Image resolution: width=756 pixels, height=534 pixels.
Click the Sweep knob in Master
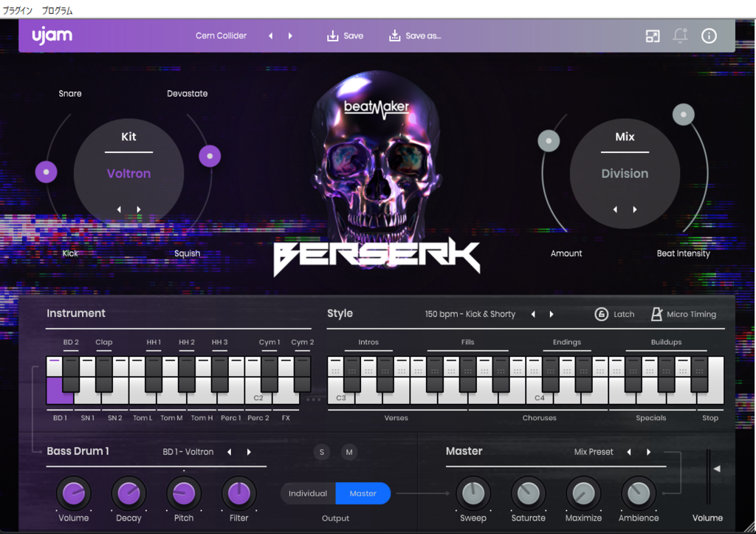tap(473, 493)
